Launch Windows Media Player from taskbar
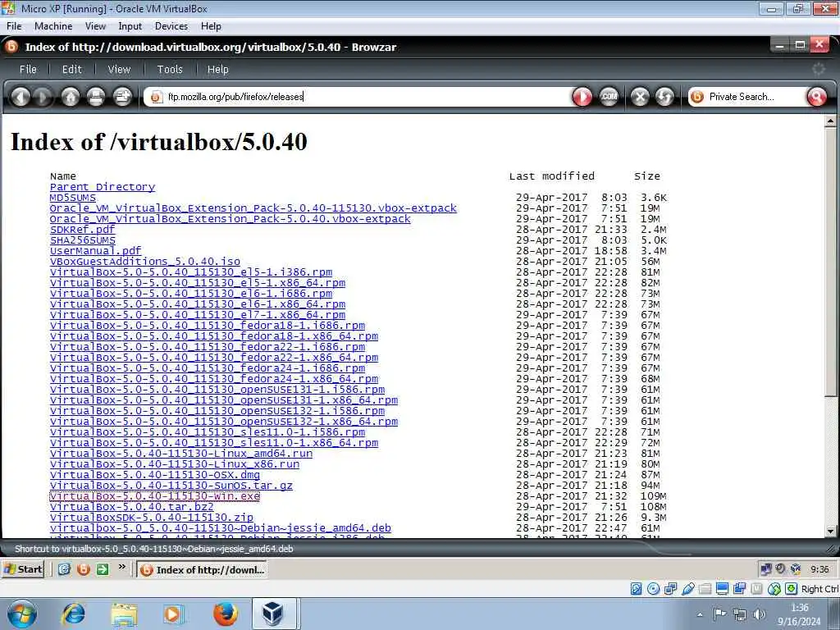840x630 pixels. tap(174, 614)
